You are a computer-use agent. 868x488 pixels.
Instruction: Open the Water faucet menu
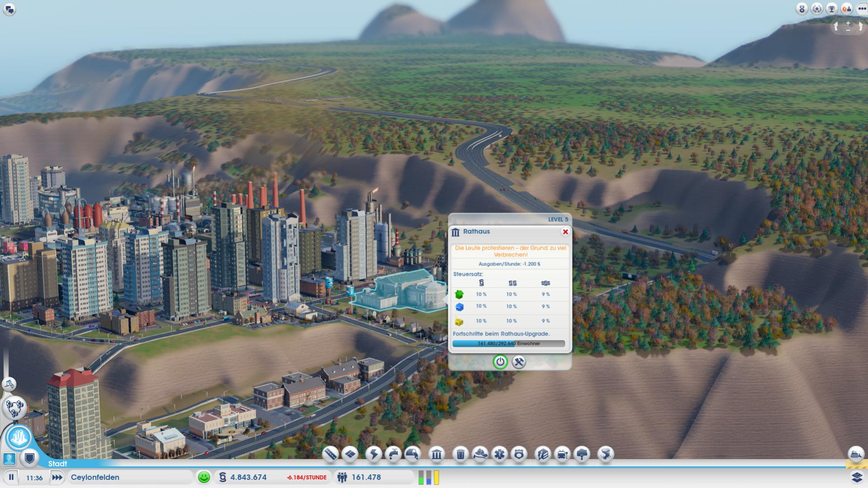[393, 454]
